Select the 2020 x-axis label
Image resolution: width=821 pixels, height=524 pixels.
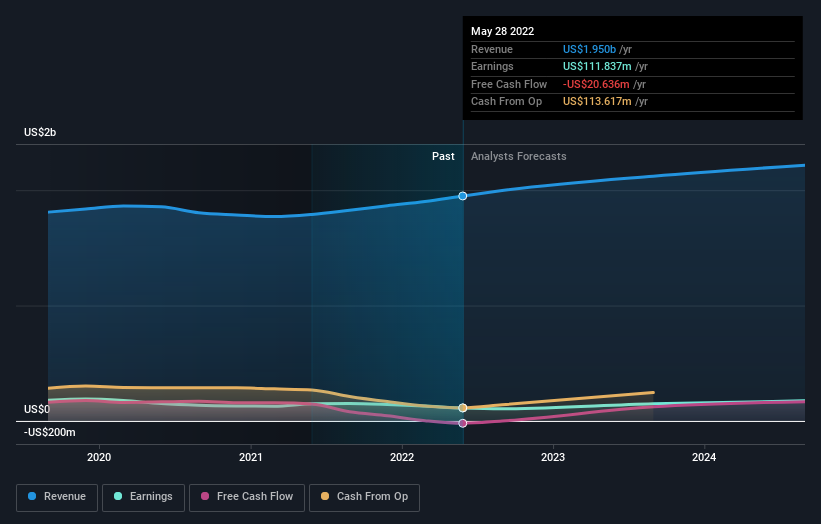pos(99,457)
